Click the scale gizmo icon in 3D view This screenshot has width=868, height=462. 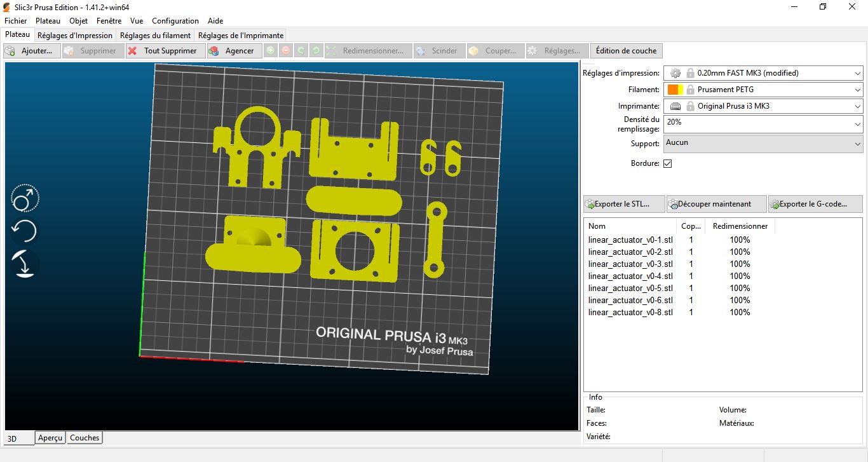tap(25, 200)
